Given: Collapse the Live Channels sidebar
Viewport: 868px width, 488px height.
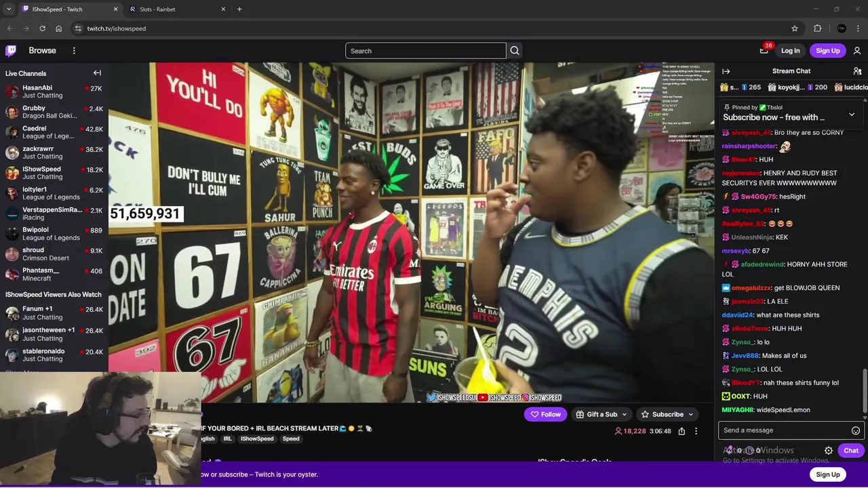Looking at the screenshot, I should click(x=97, y=73).
